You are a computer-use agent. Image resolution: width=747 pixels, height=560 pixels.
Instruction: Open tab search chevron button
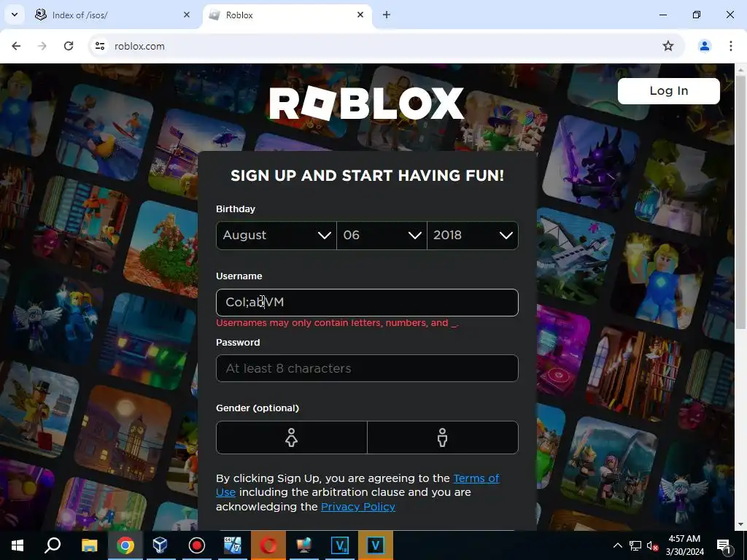15,15
